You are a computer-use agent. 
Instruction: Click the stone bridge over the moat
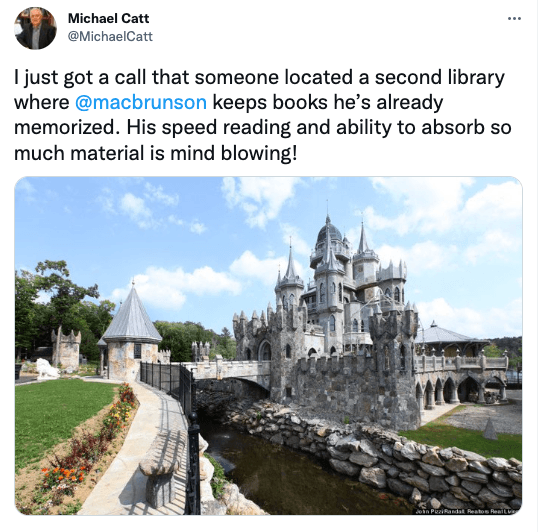click(229, 373)
